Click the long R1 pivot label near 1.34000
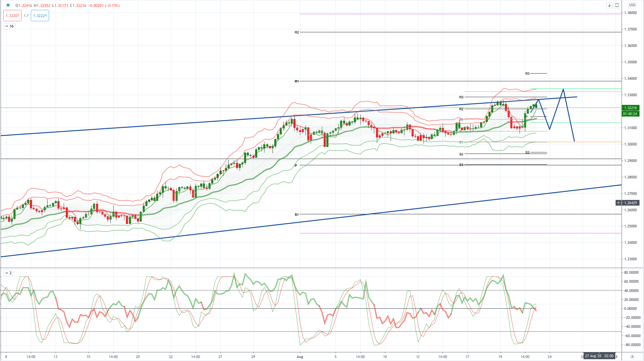This screenshot has width=644, height=361. [x=297, y=81]
